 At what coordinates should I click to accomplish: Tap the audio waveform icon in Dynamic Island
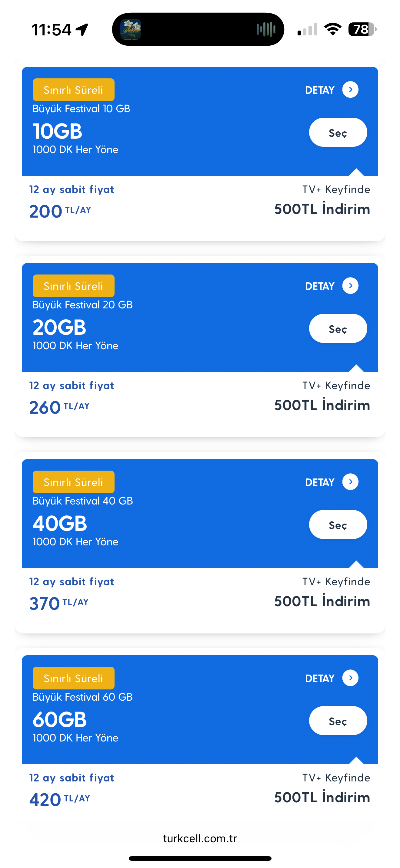(266, 29)
